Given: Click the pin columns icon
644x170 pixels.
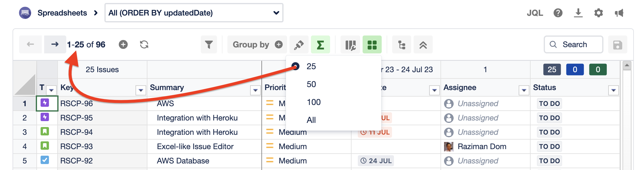Looking at the screenshot, I should tap(299, 45).
